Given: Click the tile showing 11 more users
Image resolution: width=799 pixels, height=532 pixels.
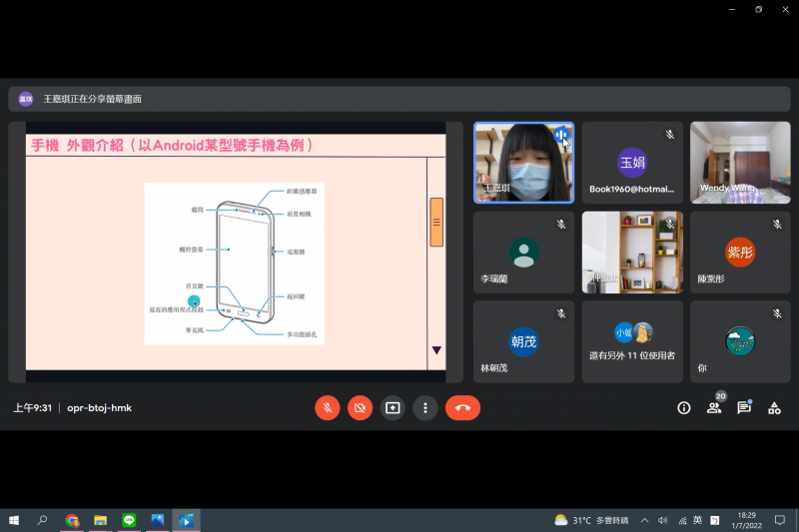Looking at the screenshot, I should 631,341.
